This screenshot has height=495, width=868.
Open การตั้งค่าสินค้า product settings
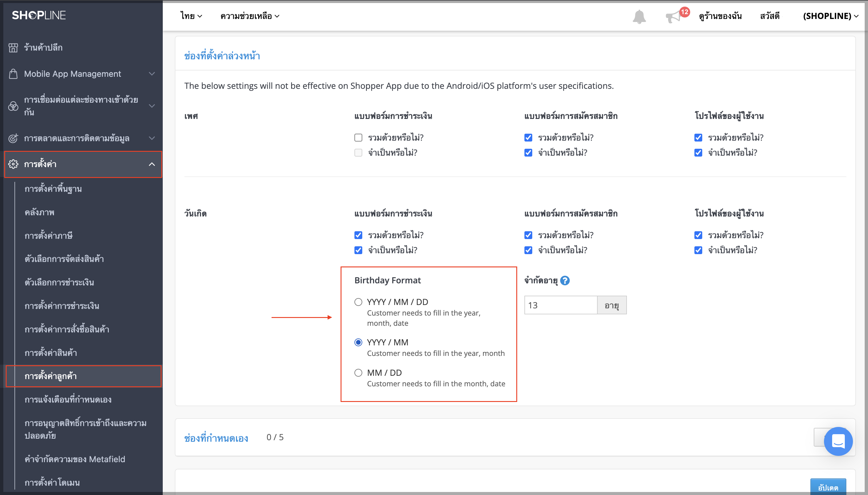click(51, 353)
